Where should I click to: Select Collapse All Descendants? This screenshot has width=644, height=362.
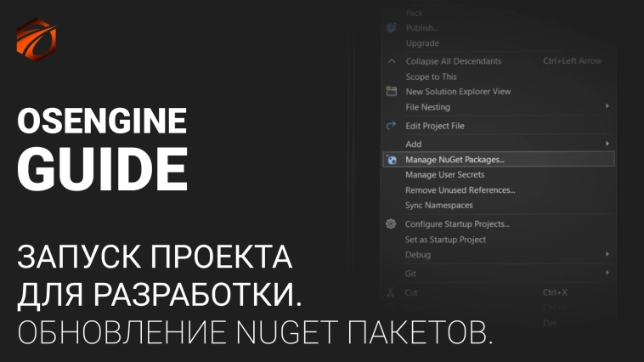pos(454,61)
